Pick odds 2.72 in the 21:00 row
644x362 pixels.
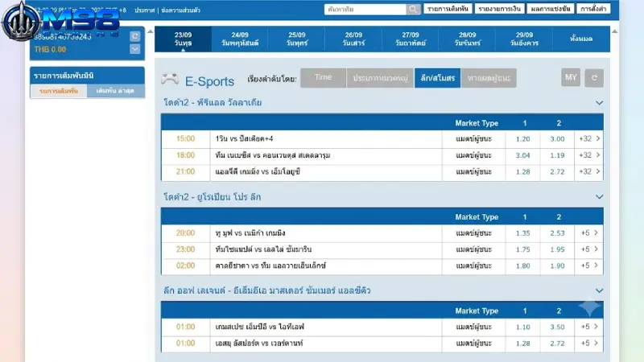click(557, 171)
